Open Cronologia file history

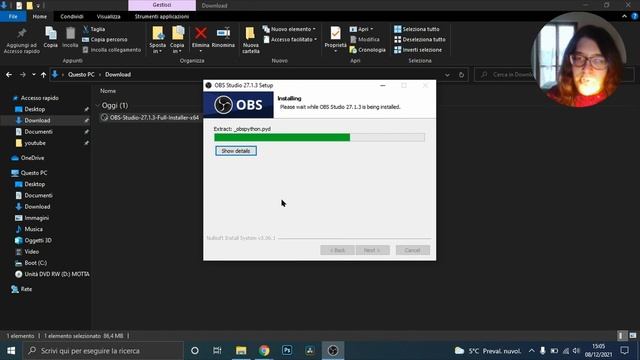[x=367, y=50]
